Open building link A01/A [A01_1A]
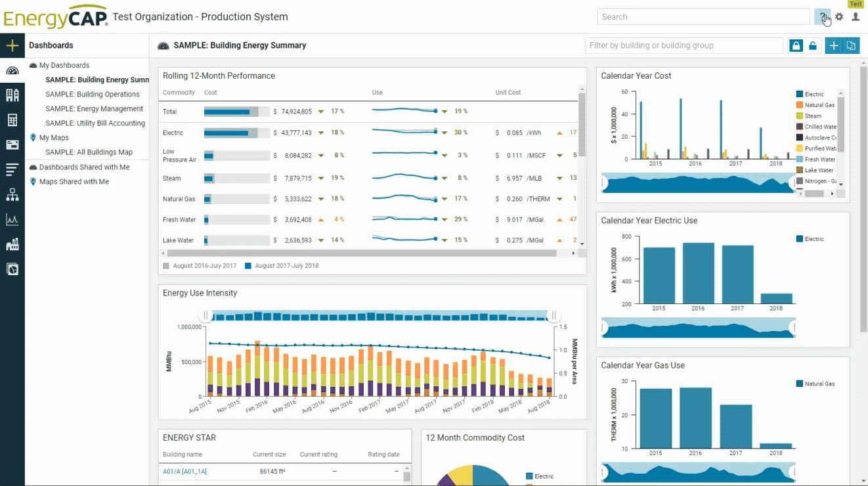The image size is (868, 486). [x=185, y=472]
